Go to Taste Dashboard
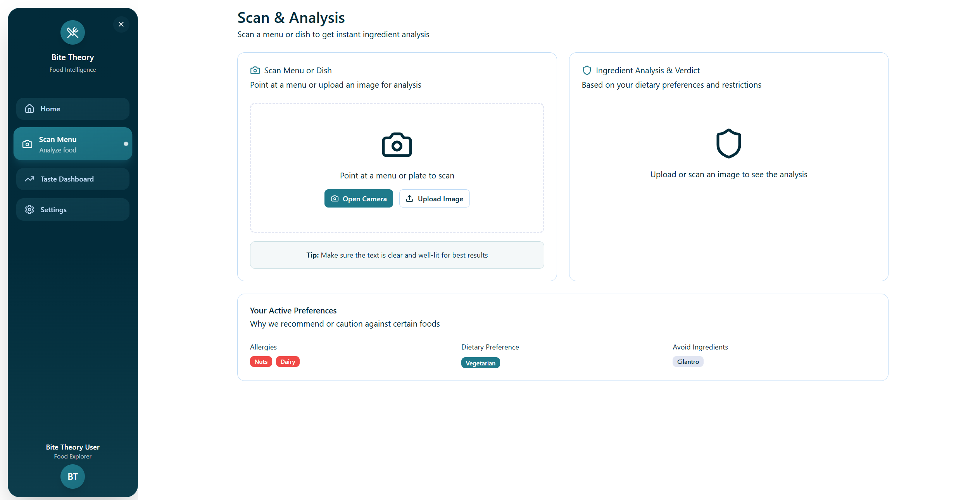 [x=73, y=179]
